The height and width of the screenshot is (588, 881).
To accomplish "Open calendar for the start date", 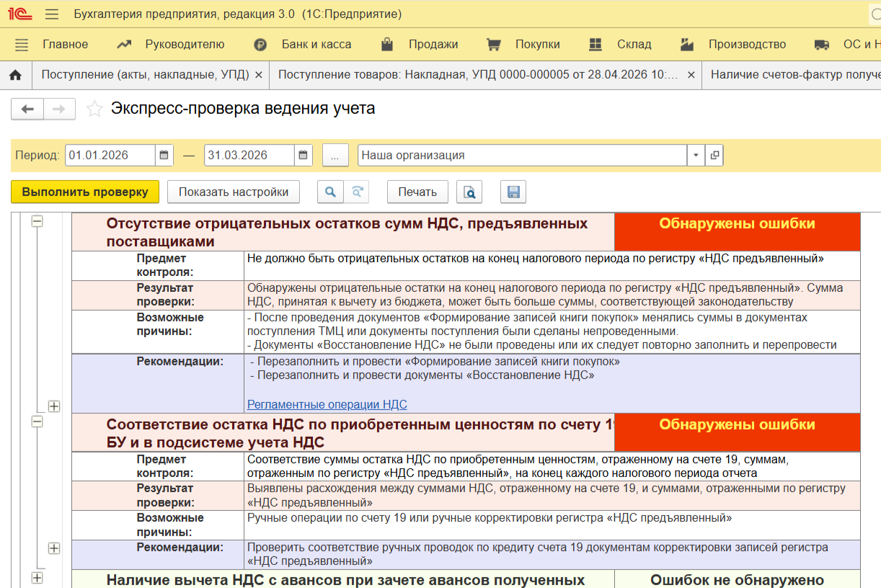I will 164,155.
